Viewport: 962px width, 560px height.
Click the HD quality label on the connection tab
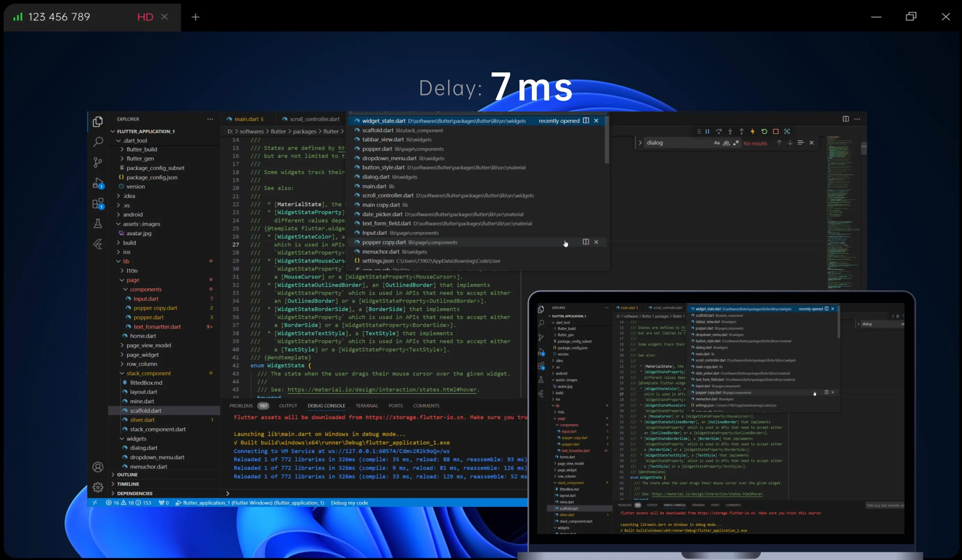(145, 17)
